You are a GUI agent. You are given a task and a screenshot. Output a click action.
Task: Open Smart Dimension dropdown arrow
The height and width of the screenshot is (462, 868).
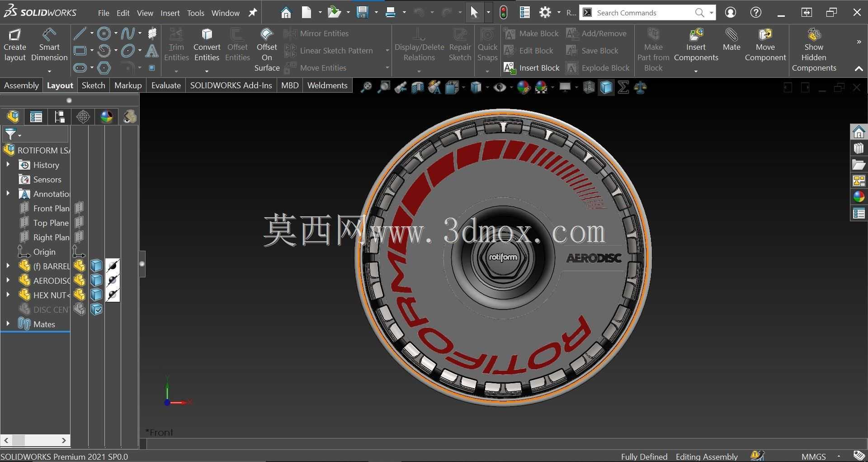[x=49, y=71]
